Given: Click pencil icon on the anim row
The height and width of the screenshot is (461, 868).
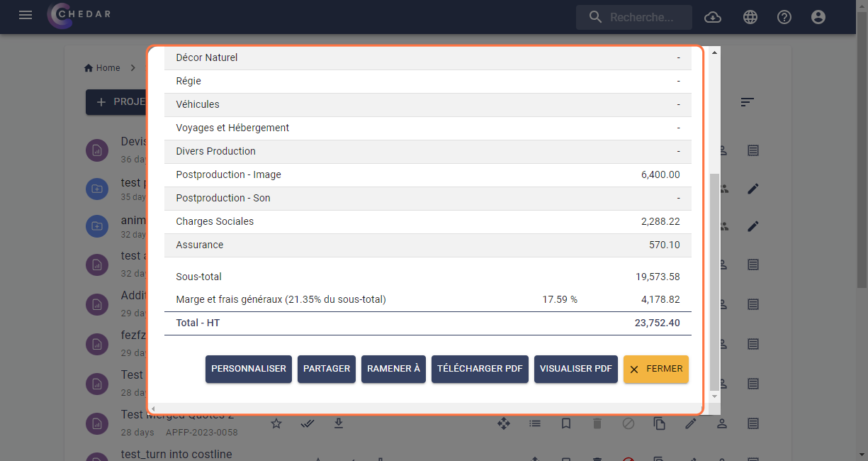Looking at the screenshot, I should [753, 226].
